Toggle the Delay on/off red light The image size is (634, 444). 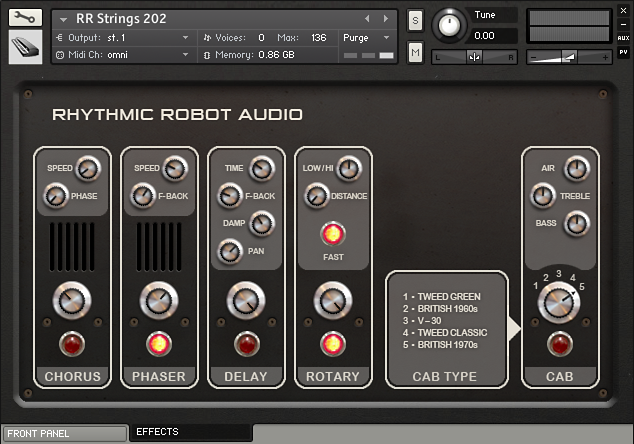[x=246, y=344]
